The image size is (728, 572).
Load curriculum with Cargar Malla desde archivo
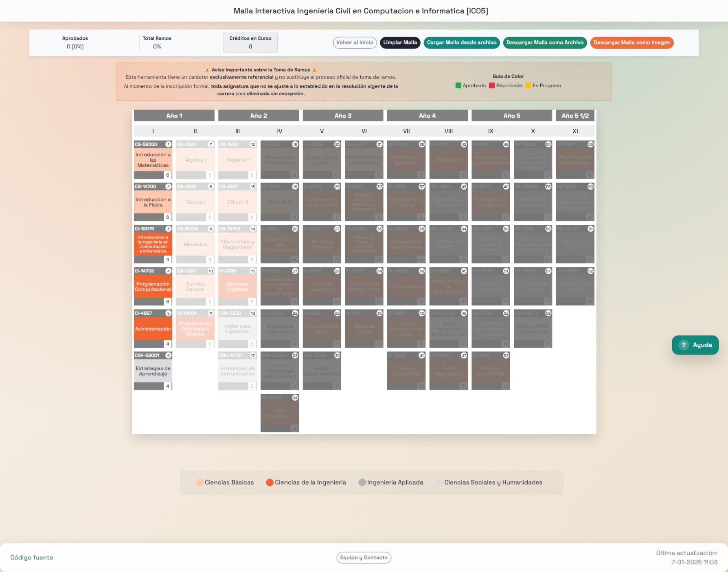pyautogui.click(x=461, y=43)
